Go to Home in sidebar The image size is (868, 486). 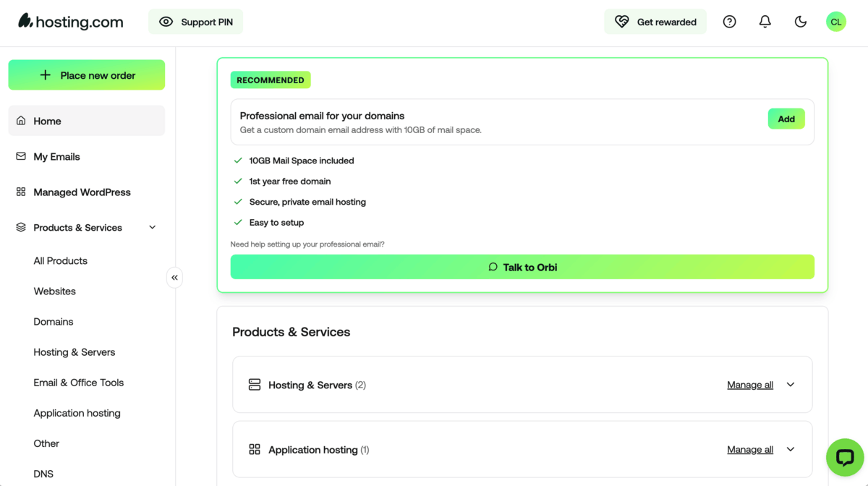(87, 121)
